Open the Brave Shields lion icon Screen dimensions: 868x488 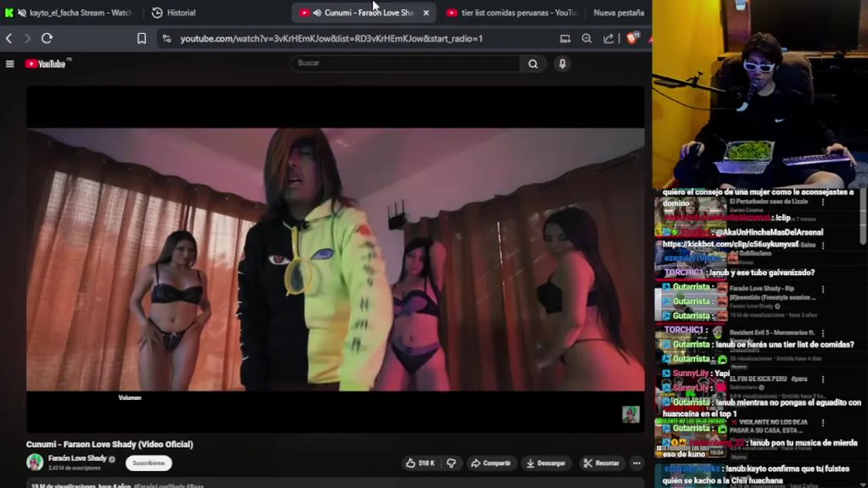click(x=632, y=39)
